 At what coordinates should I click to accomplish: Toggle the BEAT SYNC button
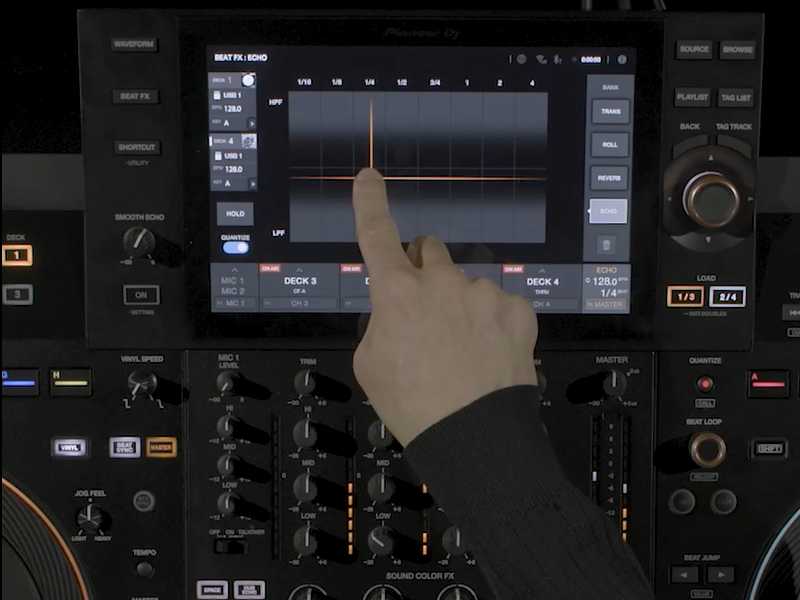(x=125, y=447)
